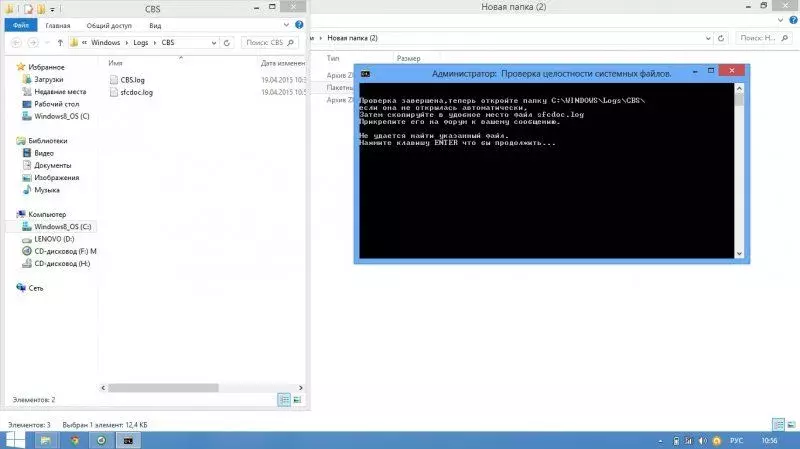Open the Документы library
The image size is (800, 449).
53,165
